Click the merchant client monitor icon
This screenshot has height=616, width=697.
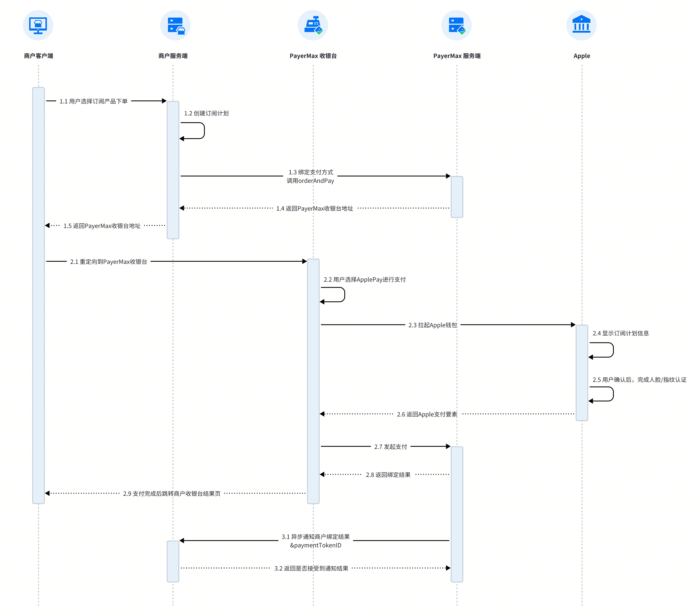point(38,25)
